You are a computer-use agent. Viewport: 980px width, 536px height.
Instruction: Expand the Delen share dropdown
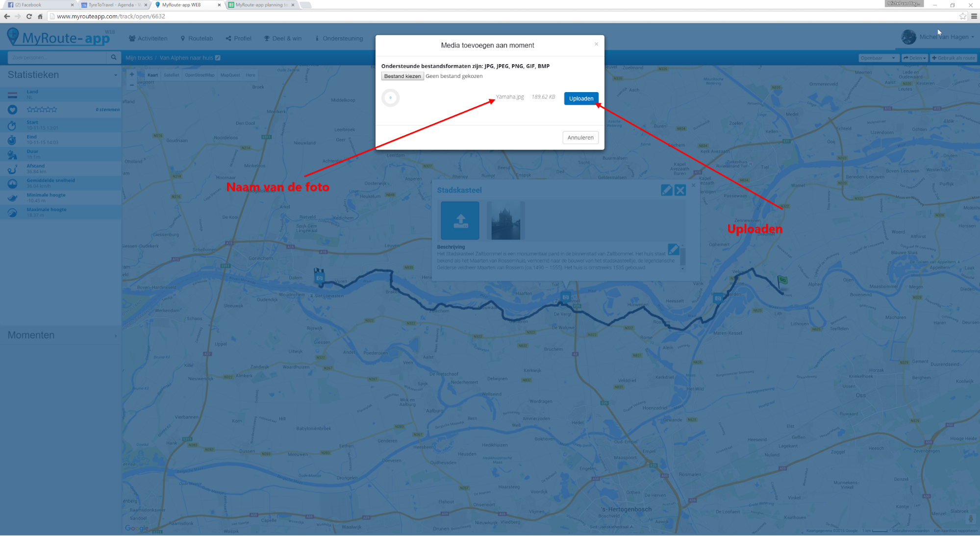pyautogui.click(x=914, y=58)
